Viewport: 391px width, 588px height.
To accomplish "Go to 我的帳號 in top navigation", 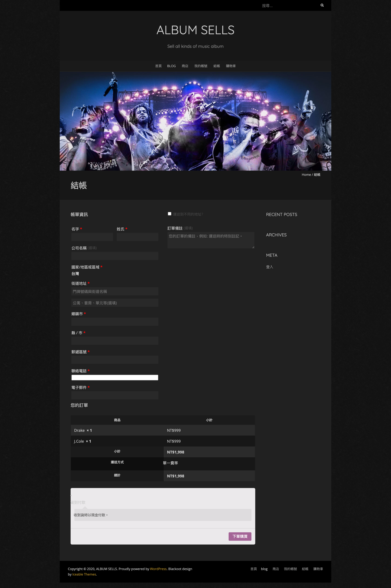I will click(x=201, y=66).
